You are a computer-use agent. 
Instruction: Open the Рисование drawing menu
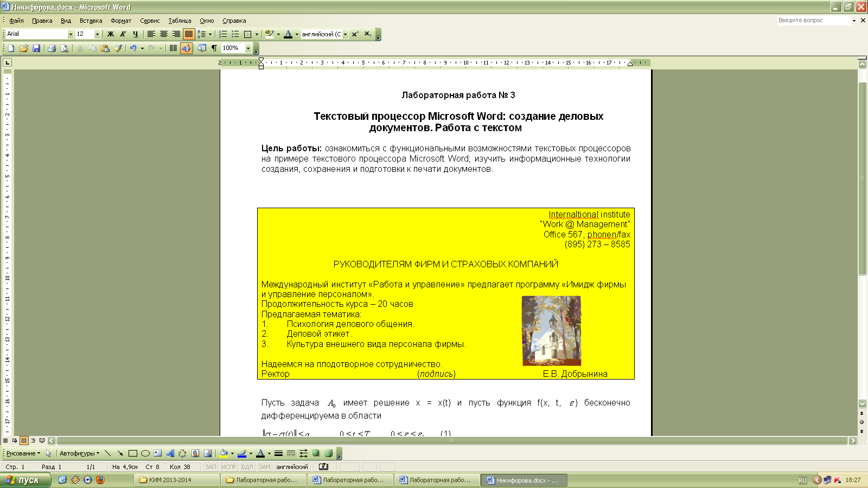click(23, 453)
